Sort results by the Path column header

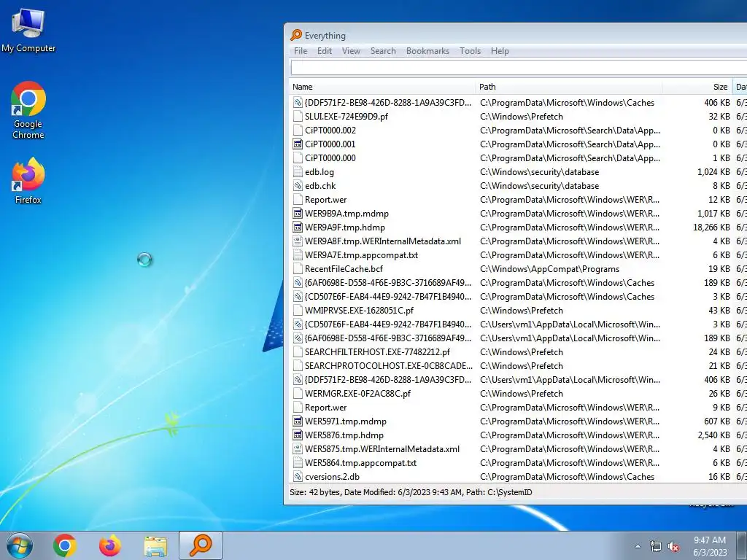[569, 87]
